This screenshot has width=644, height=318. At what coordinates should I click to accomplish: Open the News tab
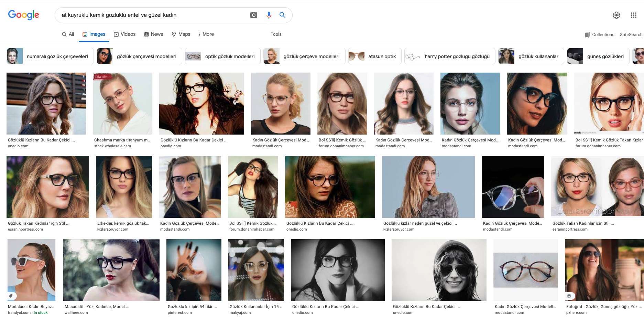(153, 34)
